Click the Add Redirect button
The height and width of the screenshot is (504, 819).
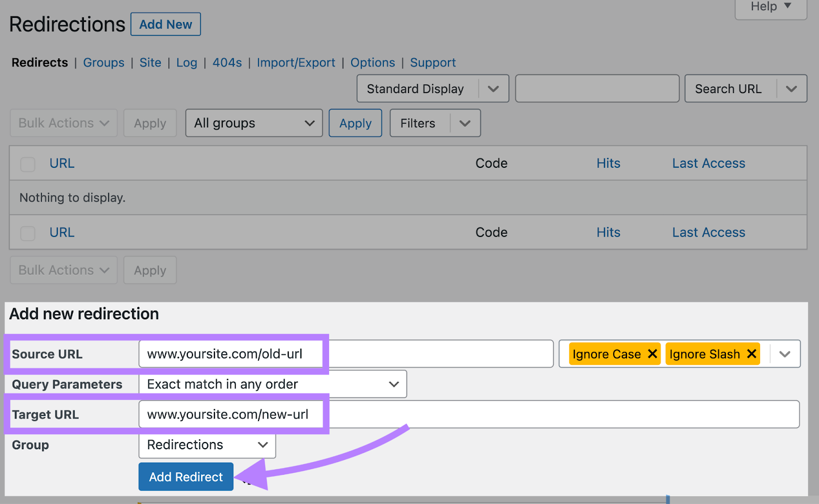(x=185, y=476)
